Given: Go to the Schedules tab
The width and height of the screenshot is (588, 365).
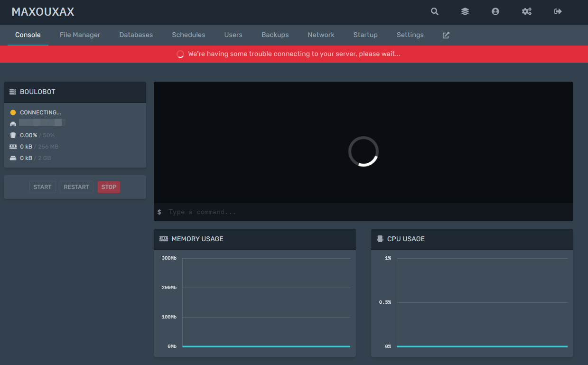Looking at the screenshot, I should pos(189,35).
